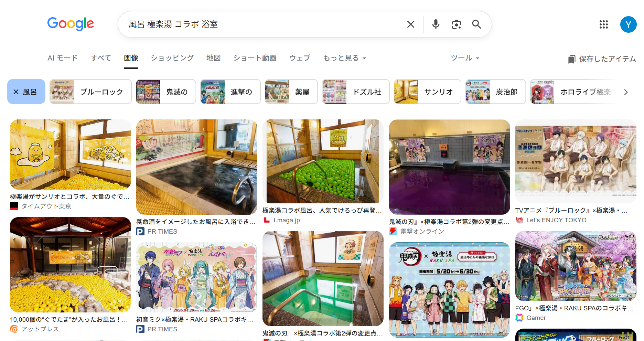
Task: Apply the サンリオ filter chip
Action: (x=427, y=92)
